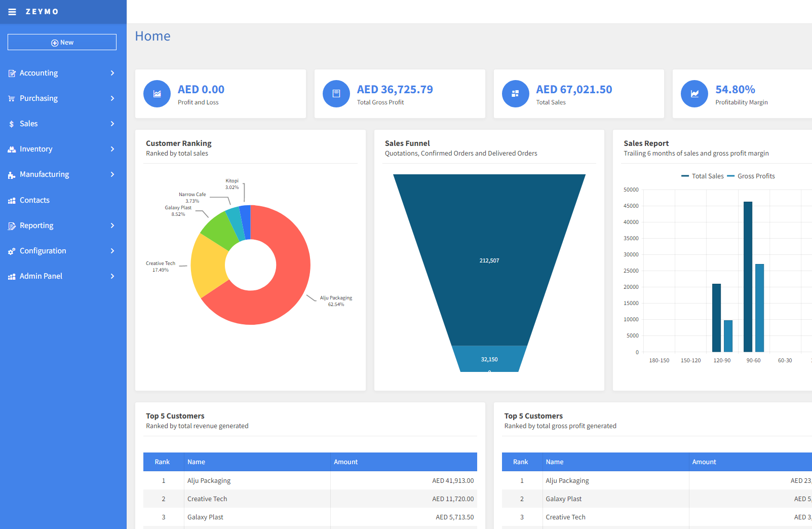Open the Contacts menu entry

(34, 200)
